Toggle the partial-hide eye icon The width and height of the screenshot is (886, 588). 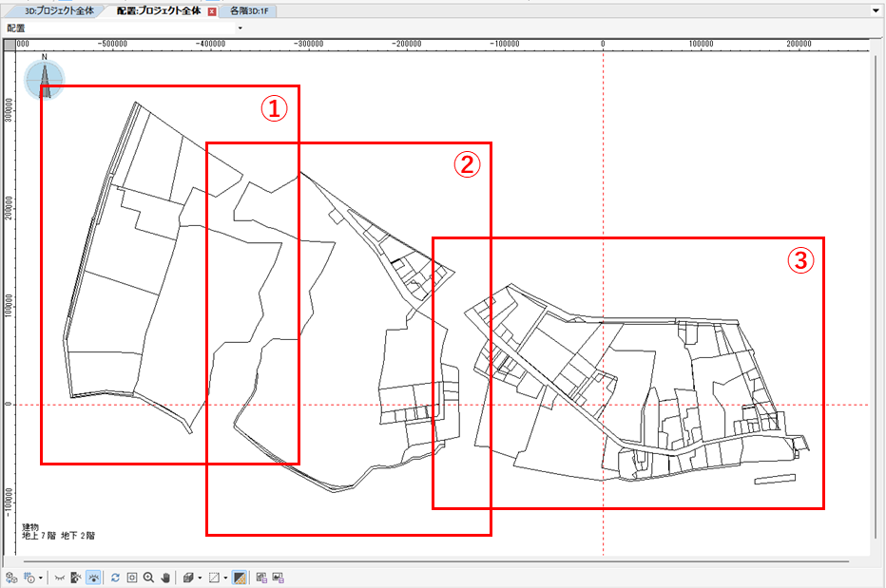coord(76,578)
